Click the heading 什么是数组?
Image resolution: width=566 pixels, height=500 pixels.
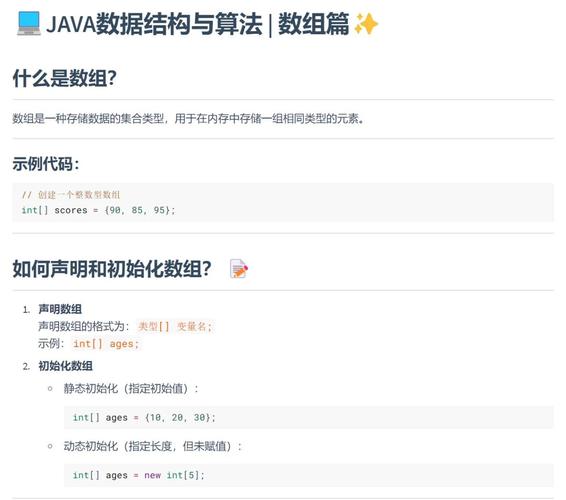click(65, 78)
